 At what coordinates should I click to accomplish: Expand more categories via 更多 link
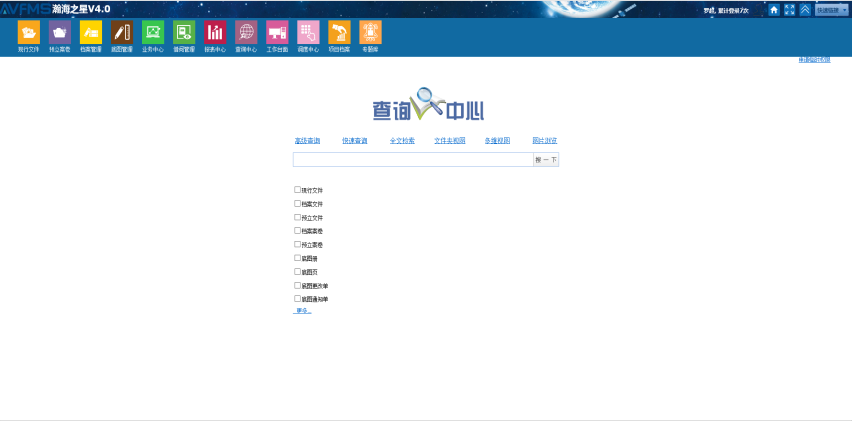coord(302,311)
